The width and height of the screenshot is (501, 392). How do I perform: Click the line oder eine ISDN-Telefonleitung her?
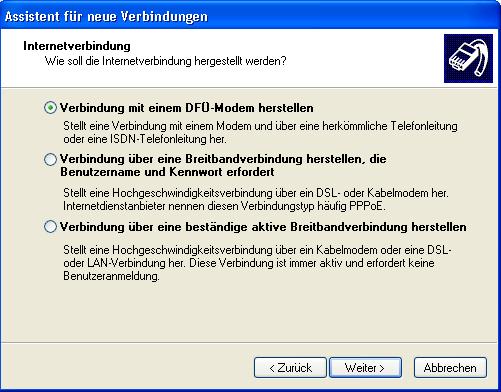pos(145,139)
